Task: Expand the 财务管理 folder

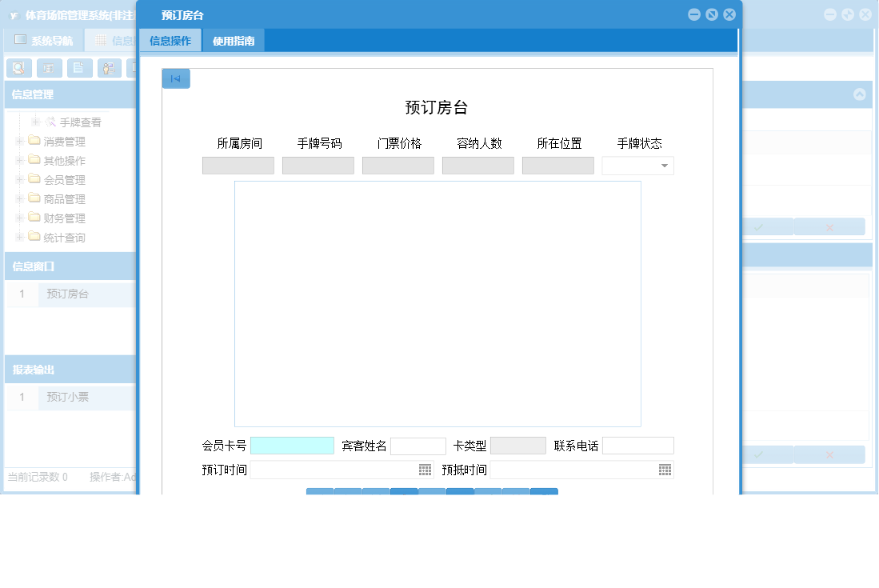Action: click(x=18, y=218)
